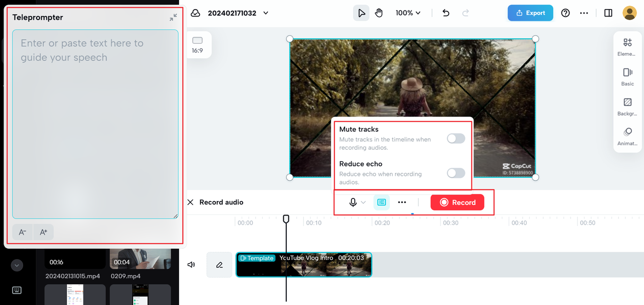The image size is (644, 305).
Task: Select the YouTube Vlog Intro template clip
Action: (x=304, y=264)
